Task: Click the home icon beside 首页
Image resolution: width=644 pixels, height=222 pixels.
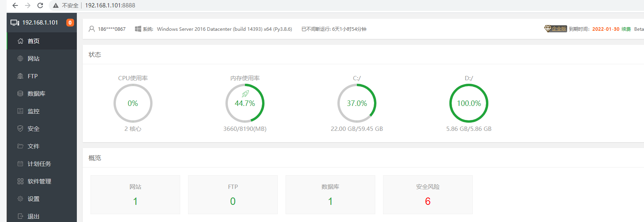Action: pyautogui.click(x=20, y=41)
